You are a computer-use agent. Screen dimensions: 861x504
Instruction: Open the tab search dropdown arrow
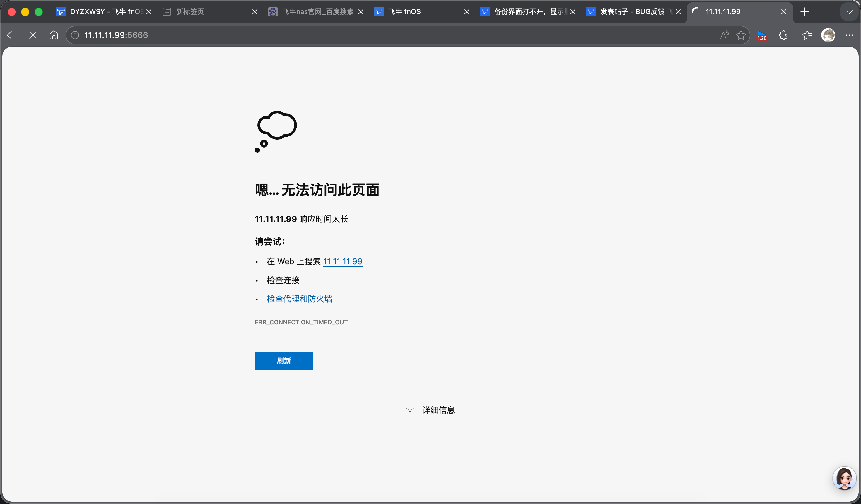(x=848, y=12)
